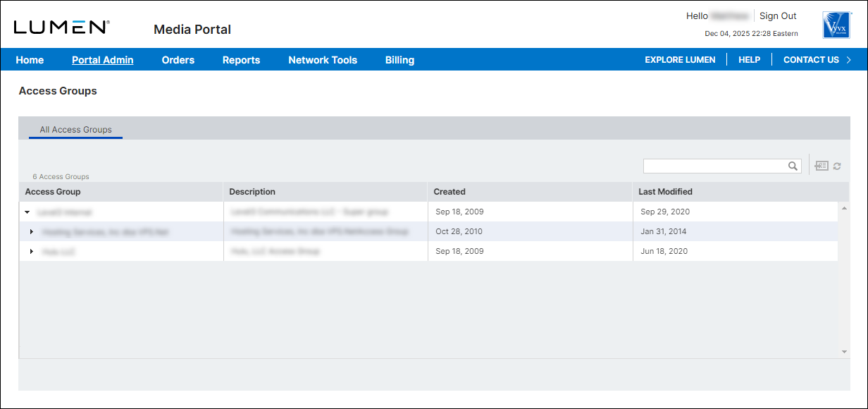
Task: Click the Vyvx logo icon
Action: pyautogui.click(x=836, y=25)
